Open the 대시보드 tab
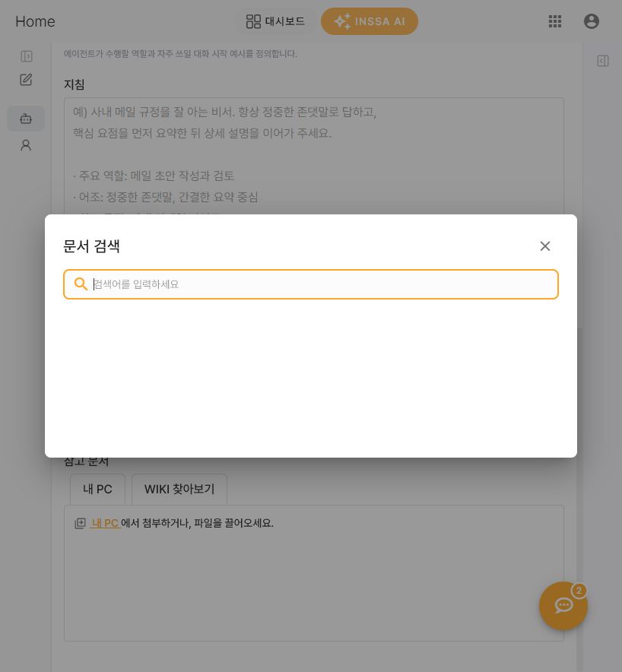This screenshot has height=672, width=622. [x=275, y=21]
